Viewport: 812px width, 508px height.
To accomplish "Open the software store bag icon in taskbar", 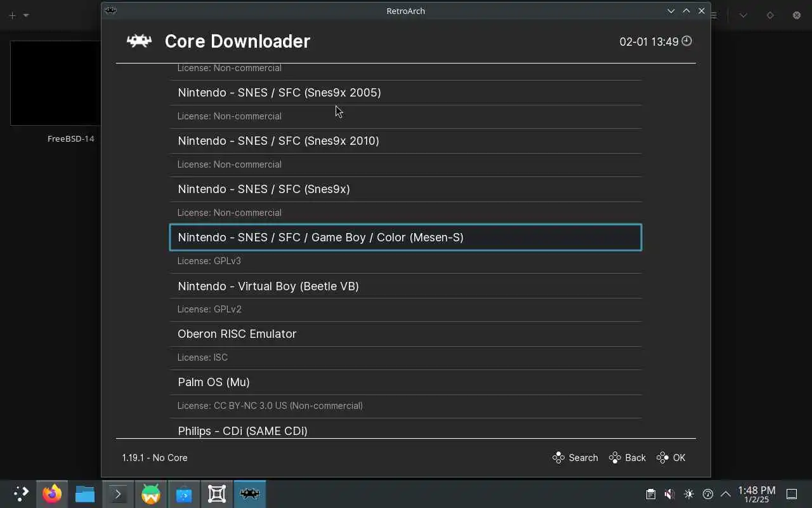I will [x=184, y=493].
